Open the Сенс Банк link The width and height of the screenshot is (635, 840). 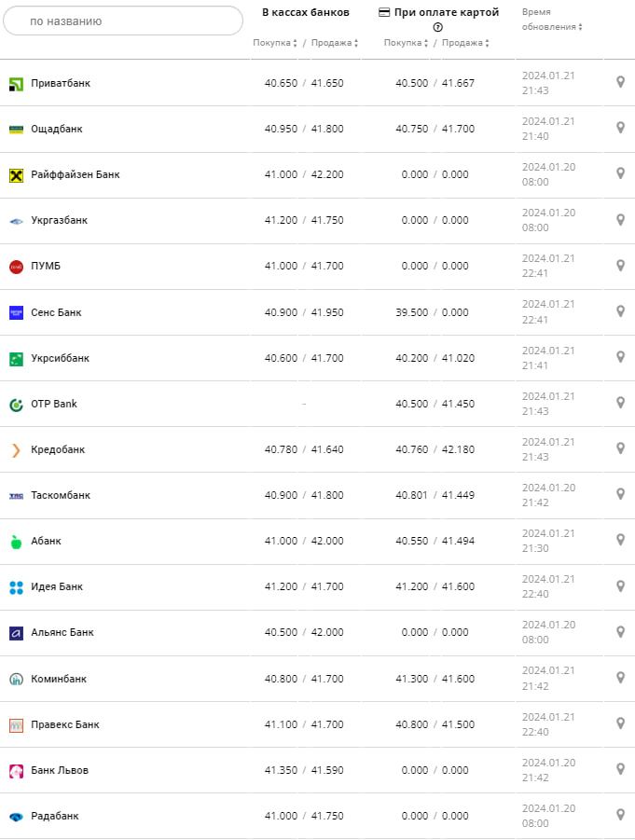pos(56,312)
